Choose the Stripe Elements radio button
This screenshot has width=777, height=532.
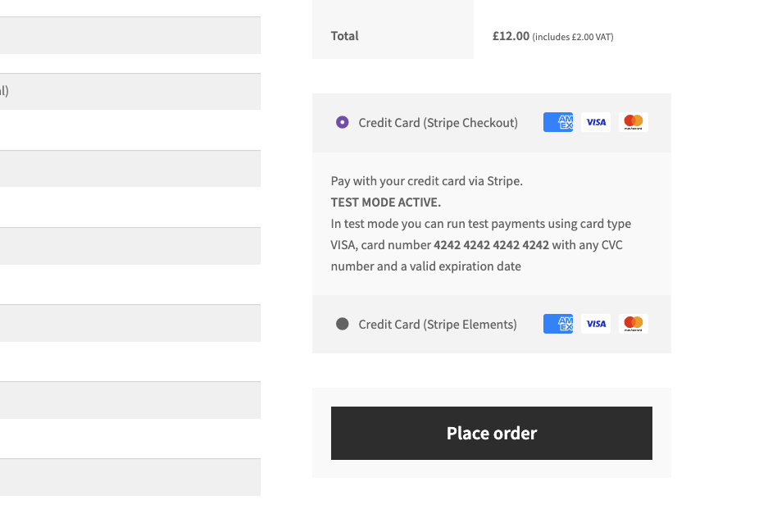343,324
